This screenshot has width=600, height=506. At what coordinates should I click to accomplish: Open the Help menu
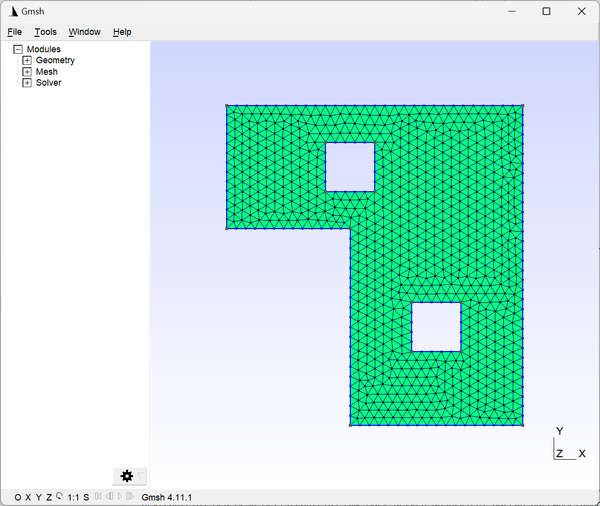[x=122, y=32]
